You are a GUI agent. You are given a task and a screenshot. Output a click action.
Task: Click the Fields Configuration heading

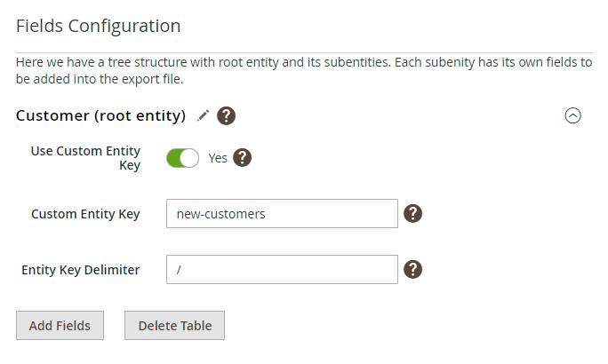(99, 26)
